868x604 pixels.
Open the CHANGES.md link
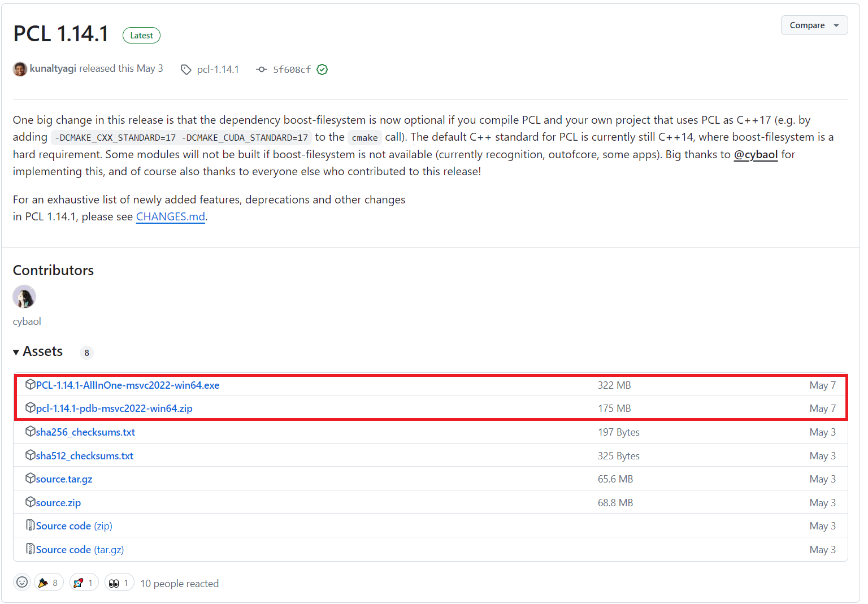[170, 217]
